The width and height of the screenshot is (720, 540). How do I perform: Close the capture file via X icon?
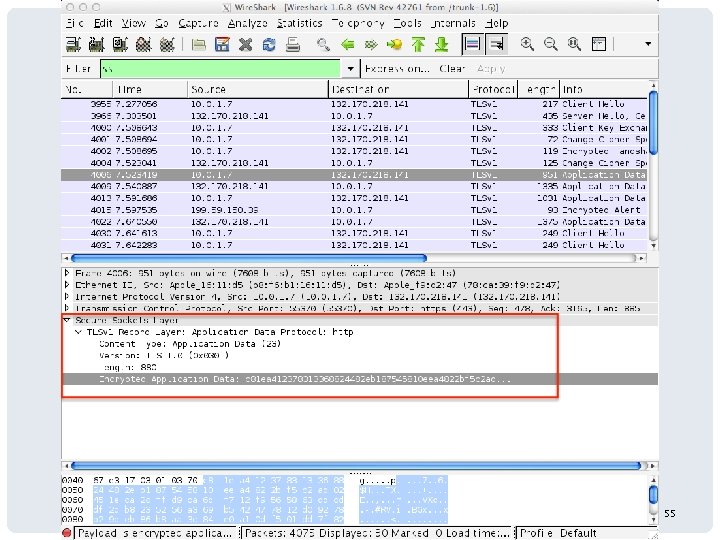246,45
